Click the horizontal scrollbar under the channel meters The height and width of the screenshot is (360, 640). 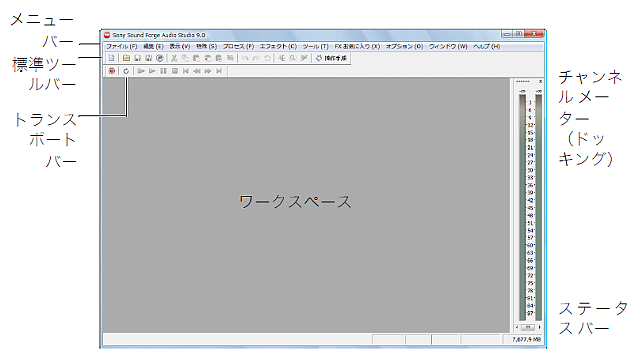[x=528, y=327]
